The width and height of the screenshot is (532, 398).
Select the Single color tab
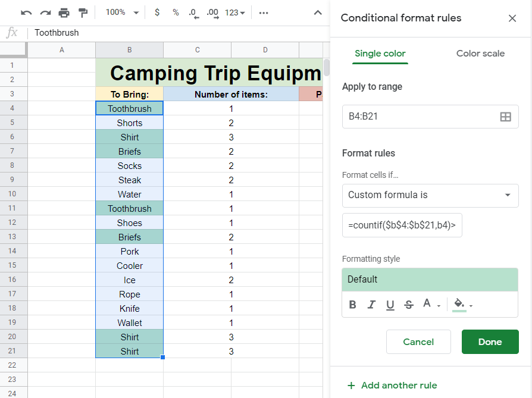[380, 53]
